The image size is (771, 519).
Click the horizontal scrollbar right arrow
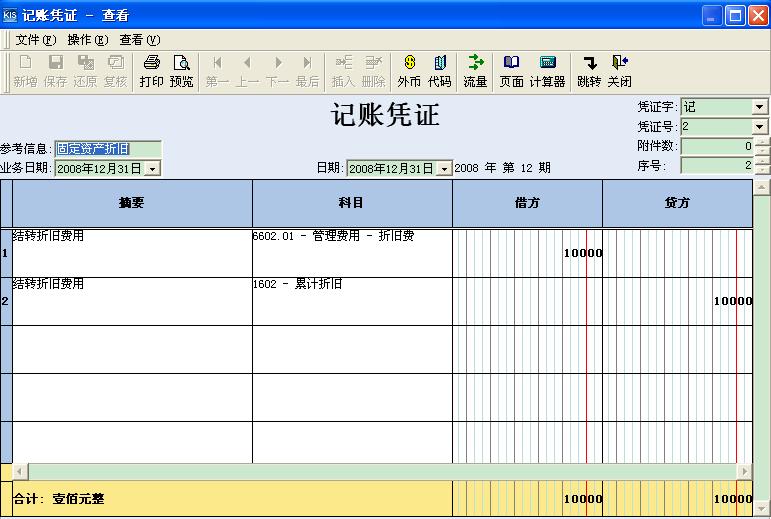(x=744, y=471)
